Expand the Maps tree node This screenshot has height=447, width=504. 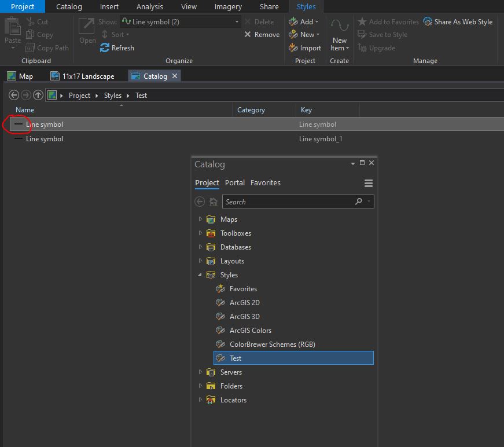coord(200,219)
